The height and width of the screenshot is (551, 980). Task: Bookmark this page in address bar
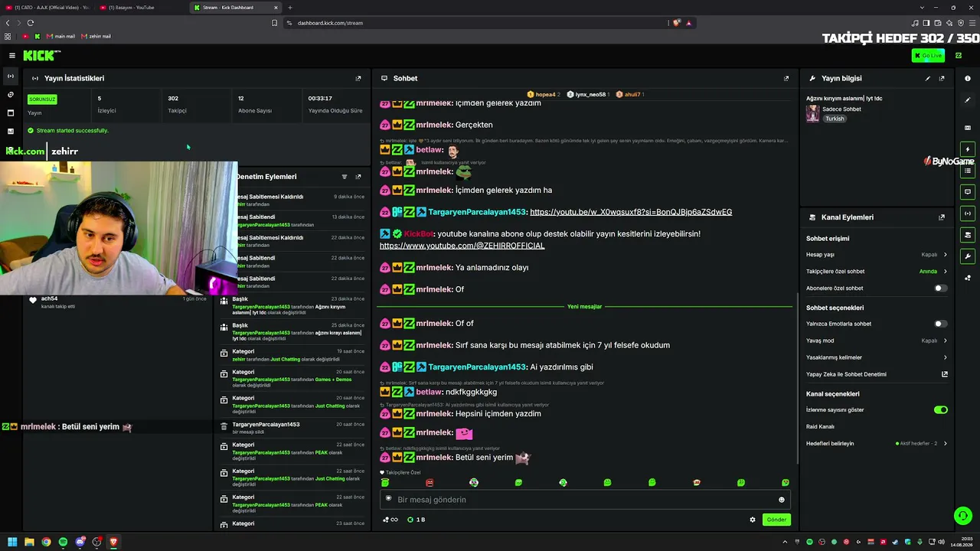pos(274,23)
